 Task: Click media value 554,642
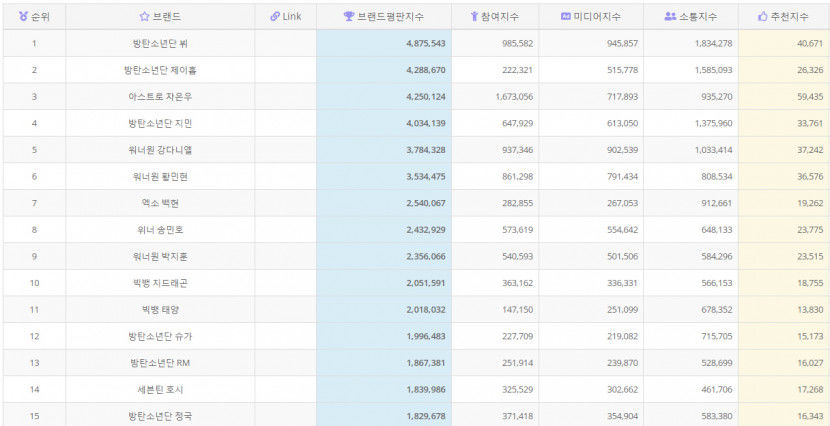point(622,230)
